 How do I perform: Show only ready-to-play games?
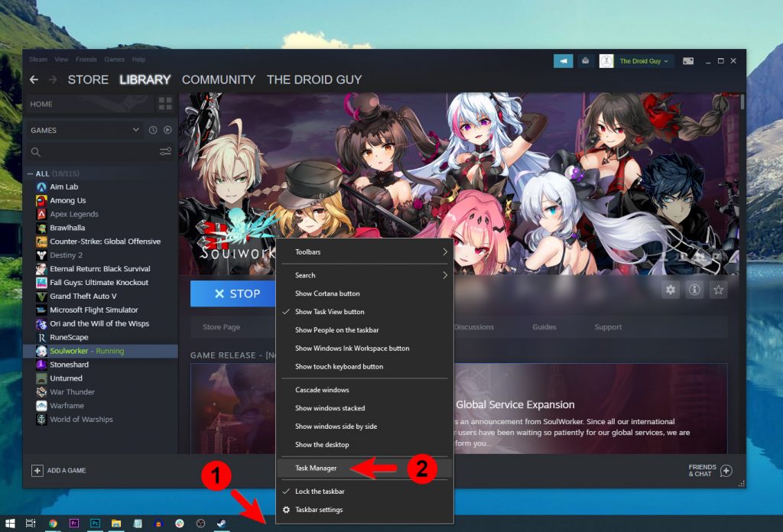click(x=167, y=130)
